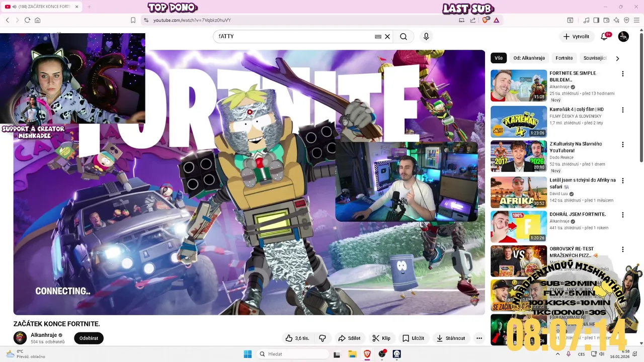Click the main video player
The width and height of the screenshot is (644, 362).
click(x=249, y=182)
